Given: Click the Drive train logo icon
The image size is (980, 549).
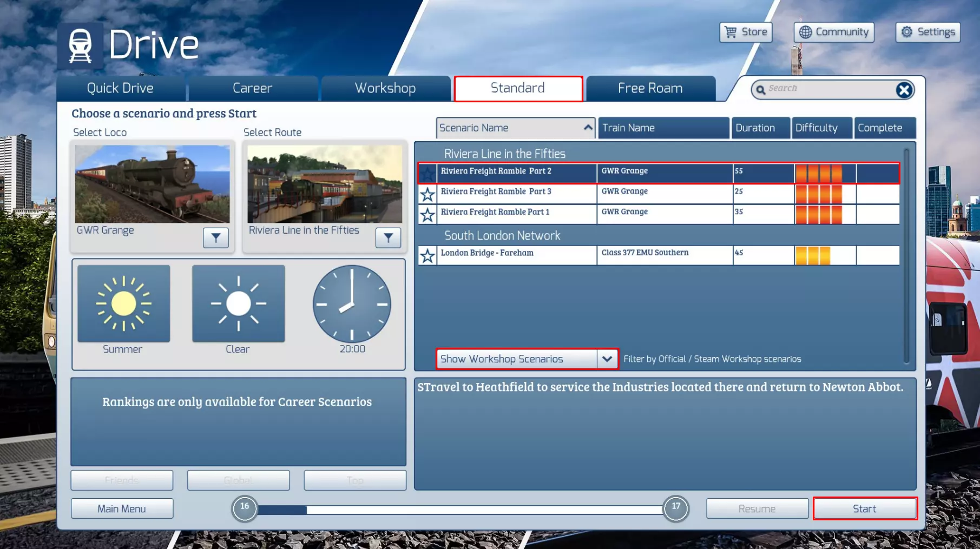Looking at the screenshot, I should [80, 46].
